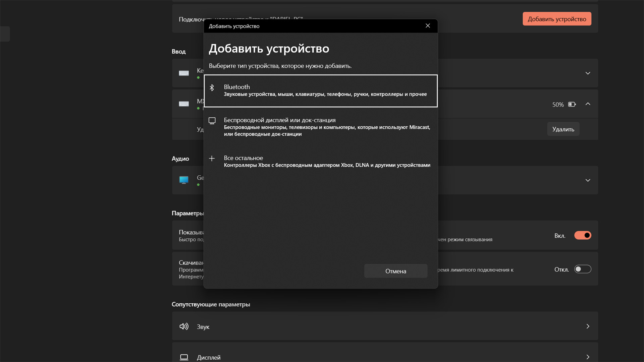Choose Беспроводной дисплей или док-станция option
644x362 pixels.
[320, 127]
